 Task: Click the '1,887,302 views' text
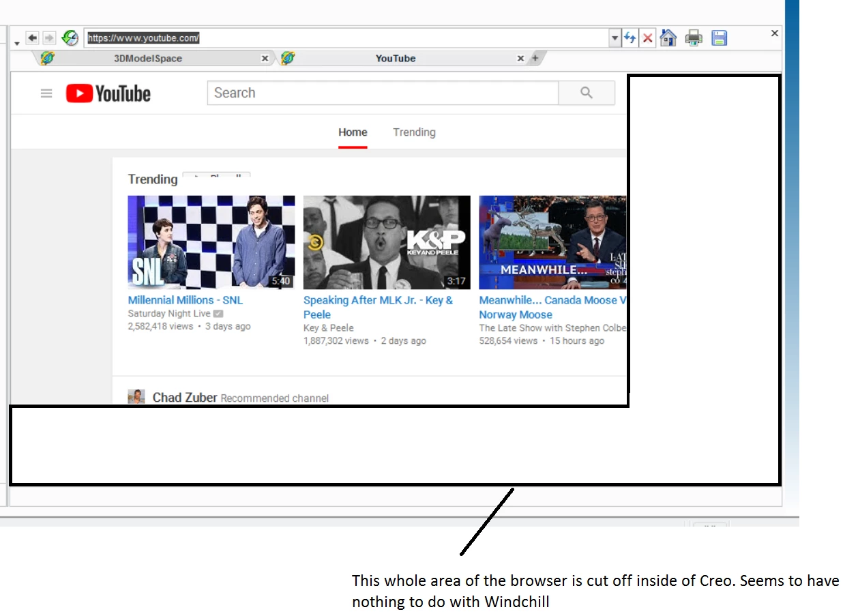336,341
